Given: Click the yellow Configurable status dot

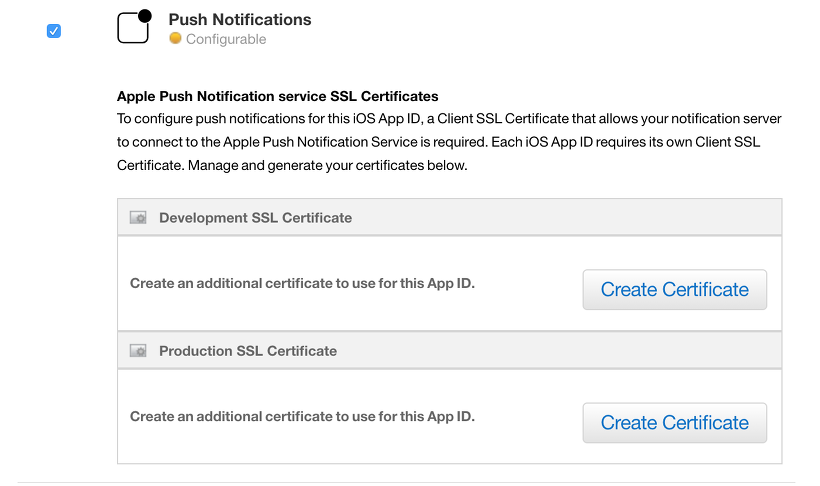Looking at the screenshot, I should pos(175,38).
